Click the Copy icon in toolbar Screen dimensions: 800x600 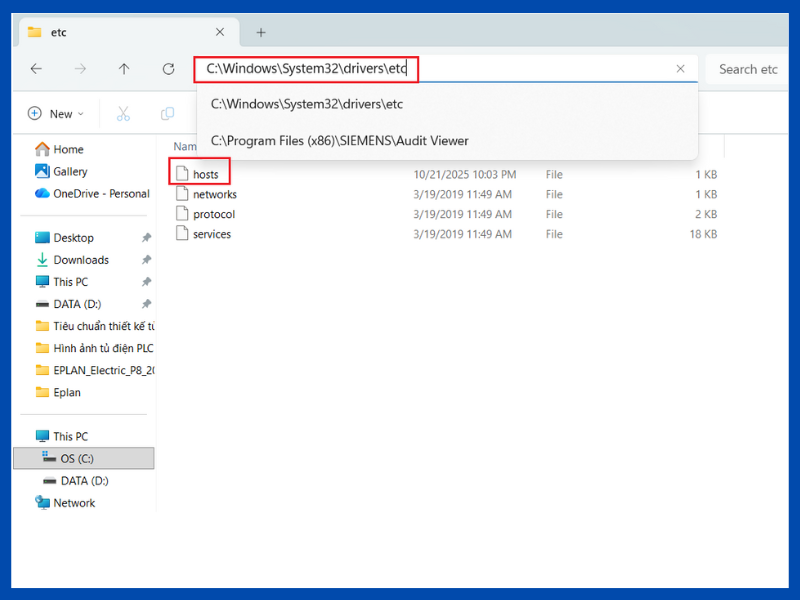(x=167, y=114)
